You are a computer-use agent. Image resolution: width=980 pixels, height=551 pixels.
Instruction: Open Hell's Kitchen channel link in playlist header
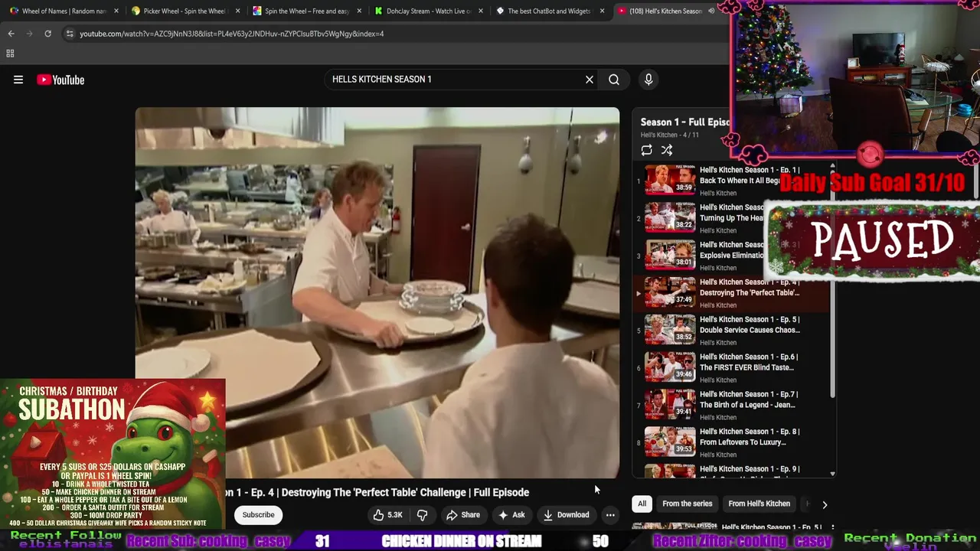coord(658,135)
